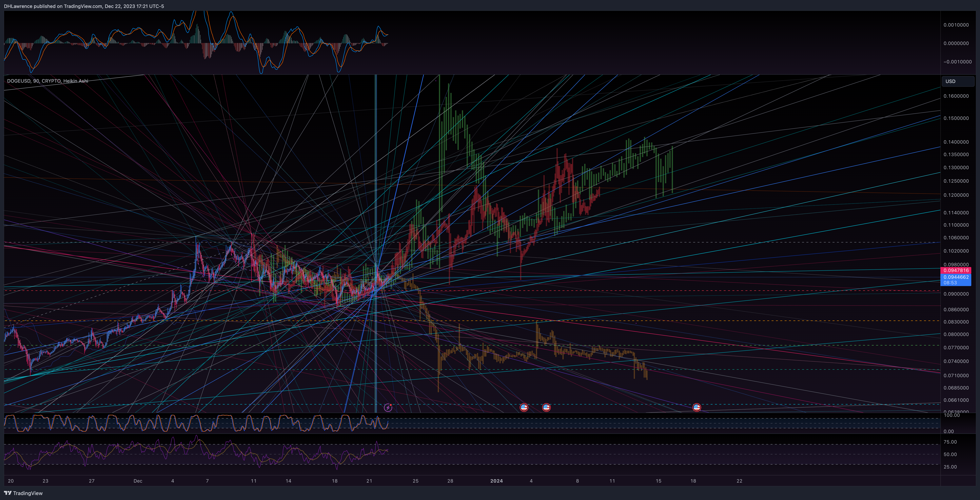Click the purple lightning bolt event icon
The height and width of the screenshot is (500, 980).
point(388,407)
